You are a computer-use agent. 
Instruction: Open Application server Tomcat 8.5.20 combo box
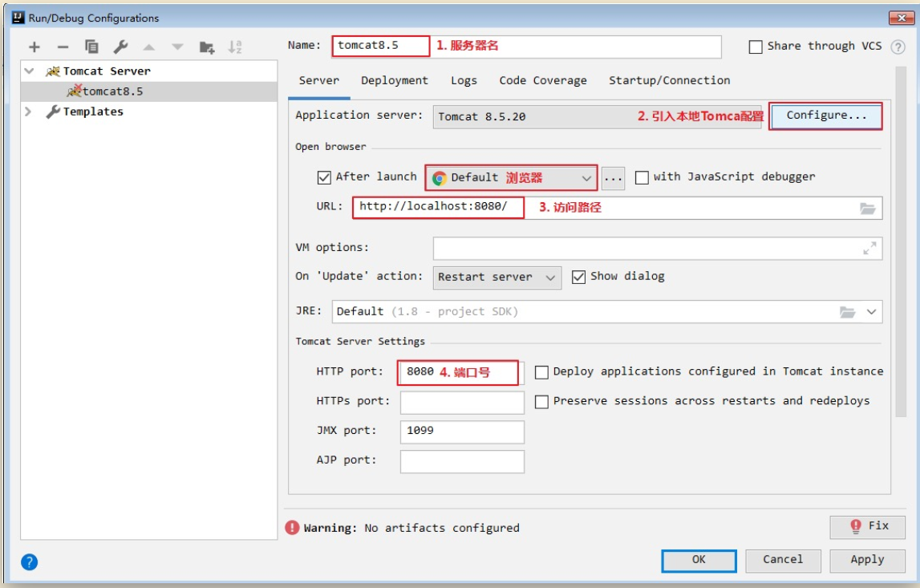point(598,117)
